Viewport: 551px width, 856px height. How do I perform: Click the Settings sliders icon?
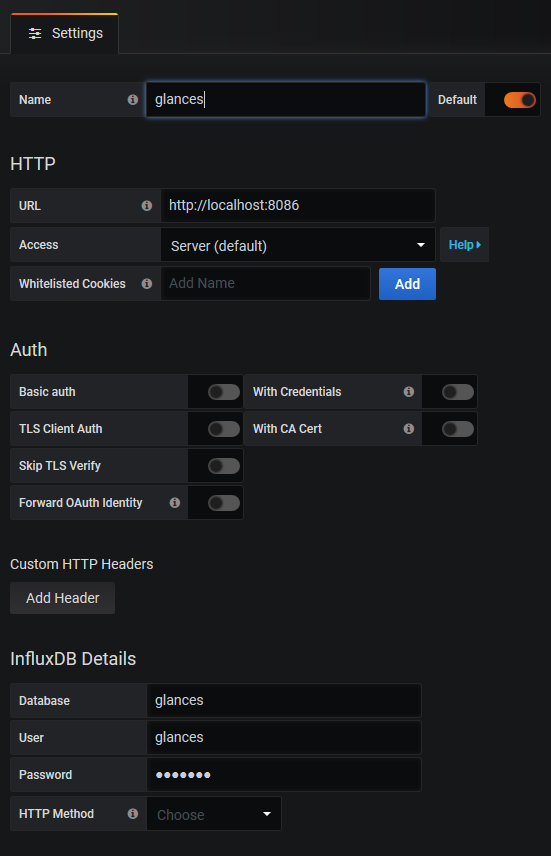35,33
